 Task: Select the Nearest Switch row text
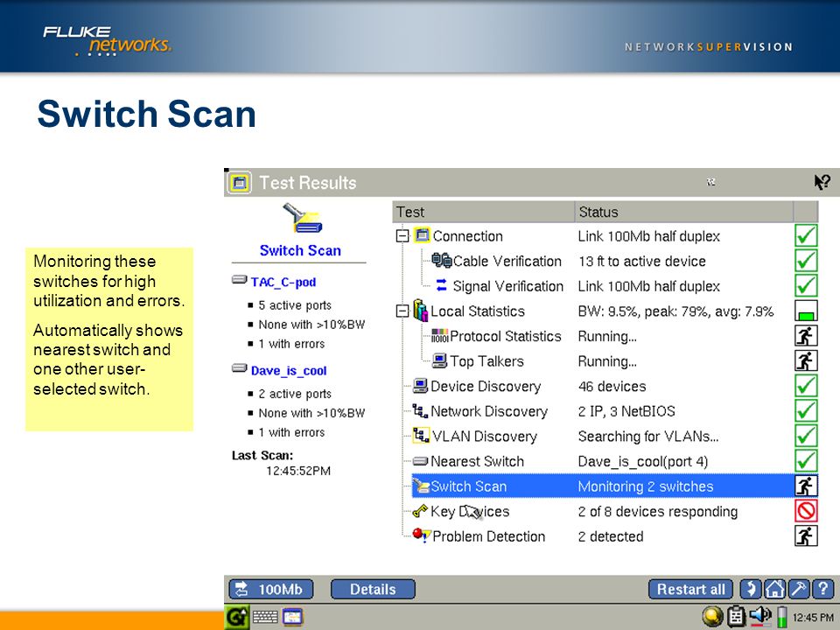coord(477,461)
